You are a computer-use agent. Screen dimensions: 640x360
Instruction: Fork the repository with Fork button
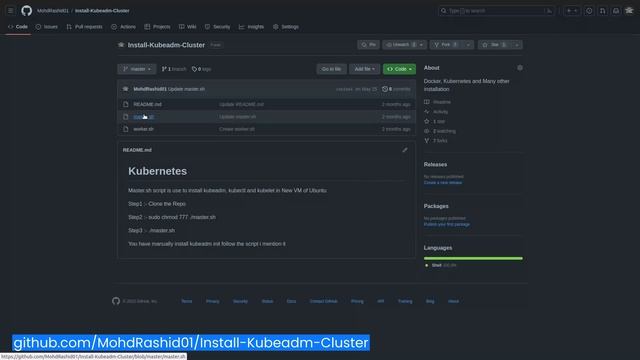[x=446, y=44]
